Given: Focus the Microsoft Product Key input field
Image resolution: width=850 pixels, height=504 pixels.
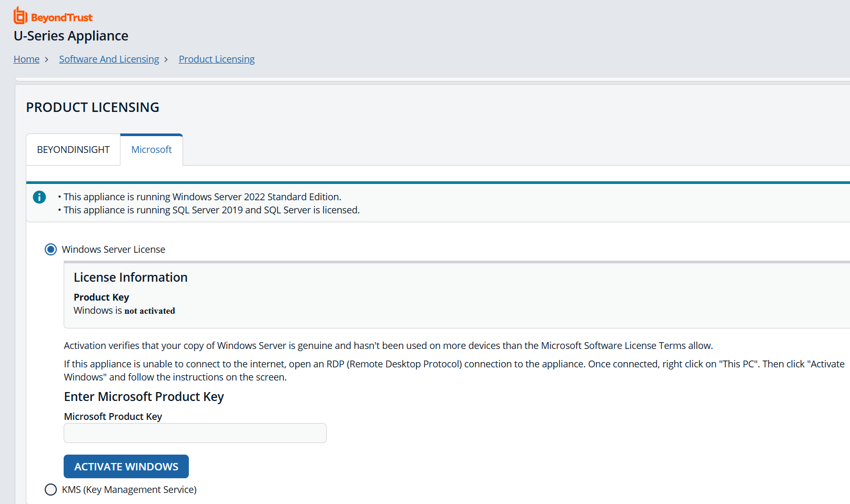Looking at the screenshot, I should pyautogui.click(x=195, y=433).
